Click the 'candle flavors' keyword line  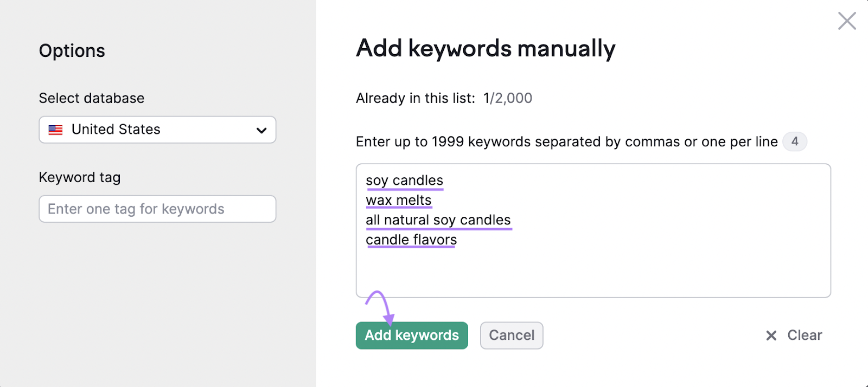(x=411, y=240)
